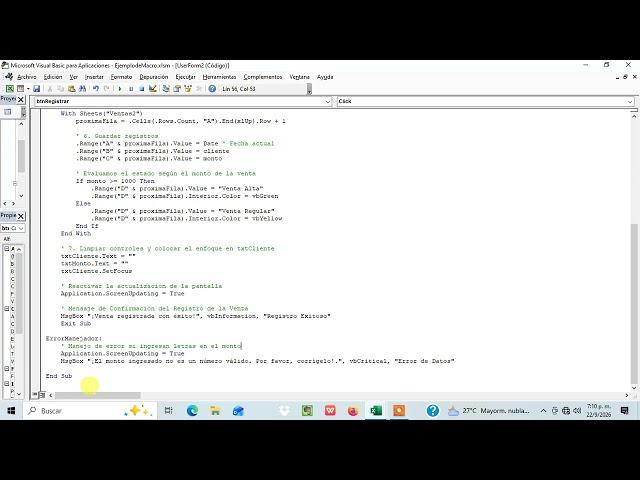Open the Complementos menu

point(262,77)
